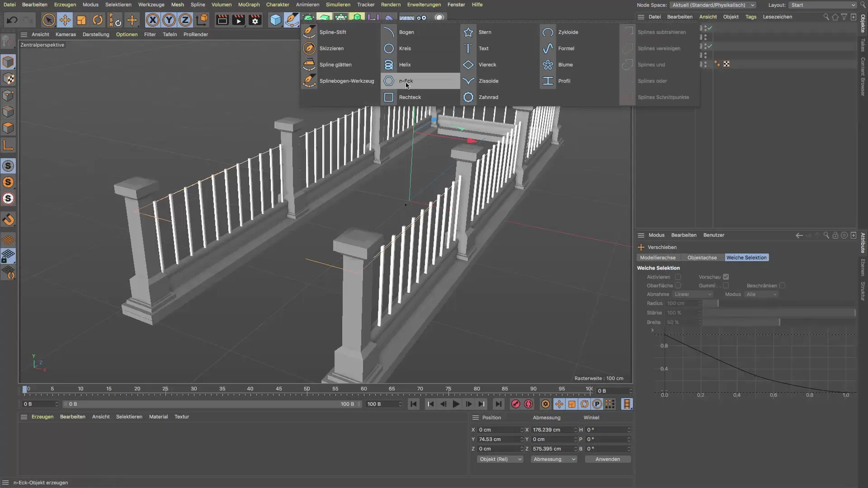
Task: Open the Node Space dropdown
Action: coord(713,5)
